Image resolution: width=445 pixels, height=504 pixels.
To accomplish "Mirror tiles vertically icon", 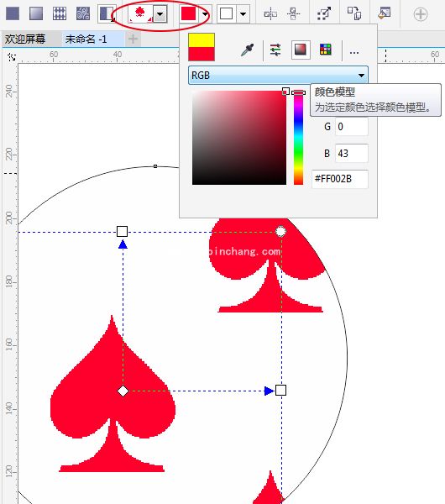I will (293, 13).
